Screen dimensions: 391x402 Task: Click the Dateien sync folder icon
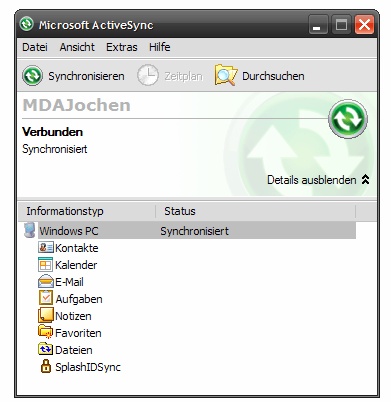pos(46,349)
